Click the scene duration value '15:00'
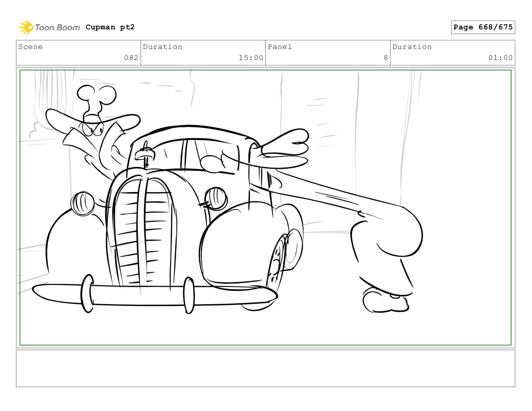The height and width of the screenshot is (411, 532). tap(251, 58)
